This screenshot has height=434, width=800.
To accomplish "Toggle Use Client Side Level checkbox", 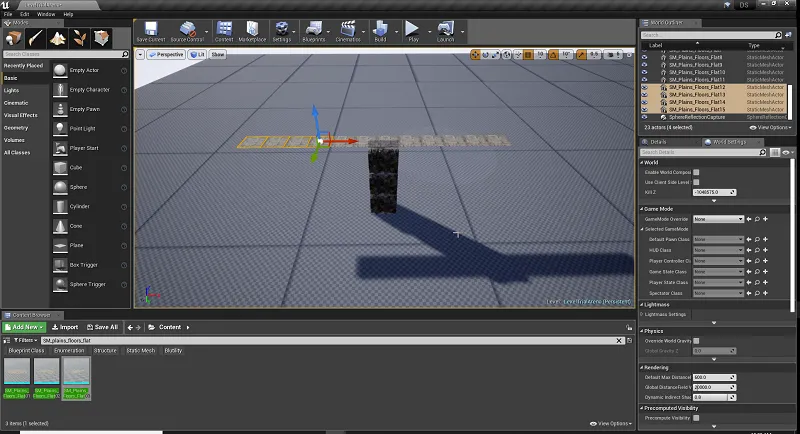I will [696, 182].
